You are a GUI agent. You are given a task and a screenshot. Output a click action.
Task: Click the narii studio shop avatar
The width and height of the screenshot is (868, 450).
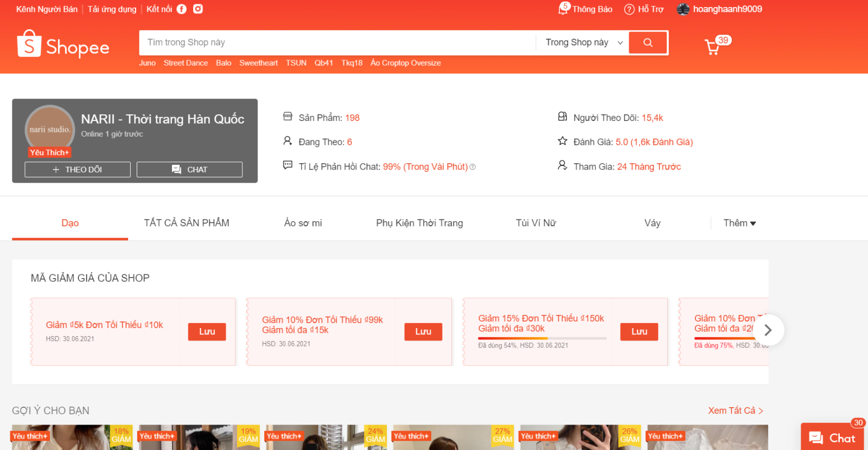[49, 129]
